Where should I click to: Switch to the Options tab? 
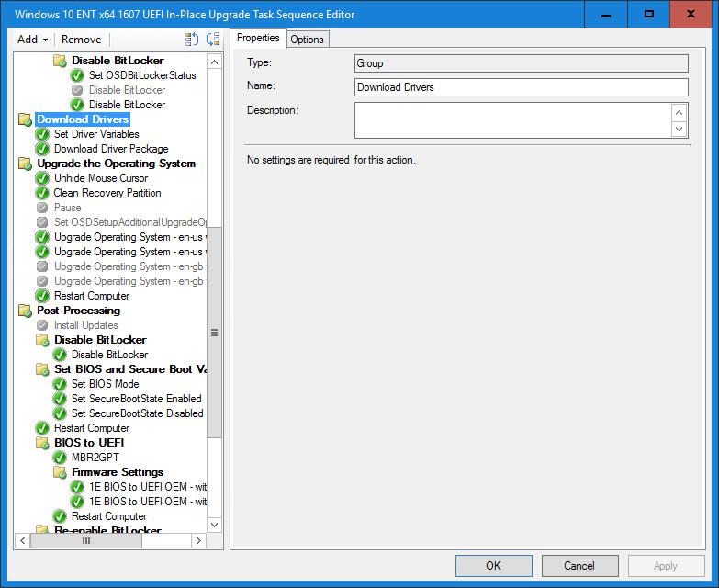coord(307,40)
